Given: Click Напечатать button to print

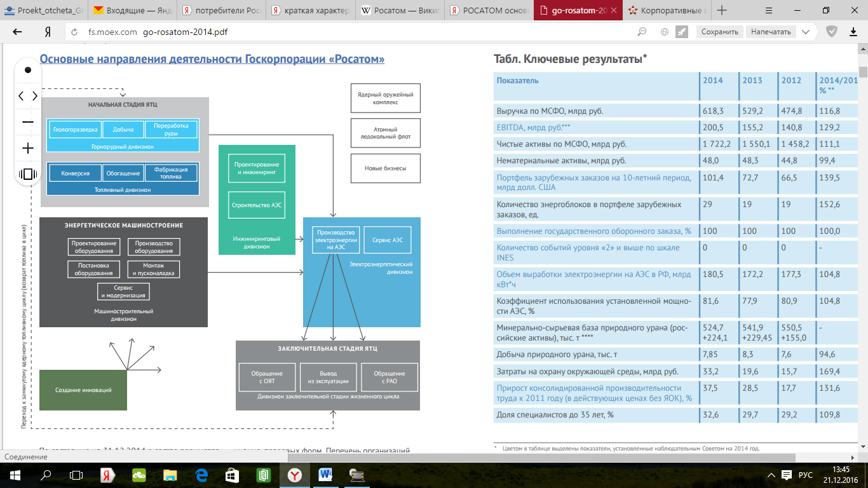Looking at the screenshot, I should click(771, 32).
